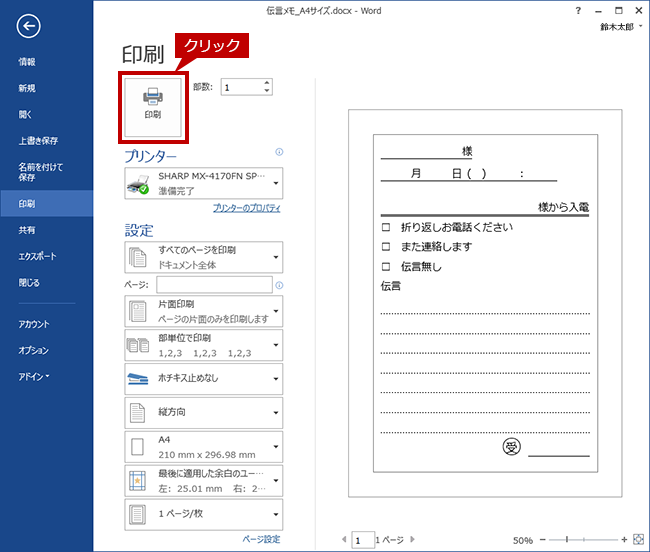Click the Help question mark icon

(x=578, y=11)
